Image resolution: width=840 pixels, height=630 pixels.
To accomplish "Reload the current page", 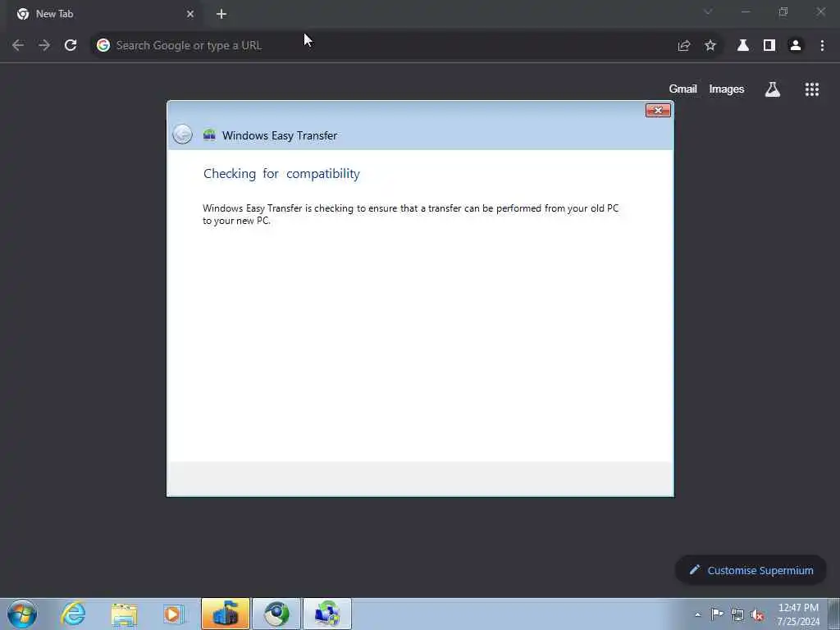I will (71, 46).
